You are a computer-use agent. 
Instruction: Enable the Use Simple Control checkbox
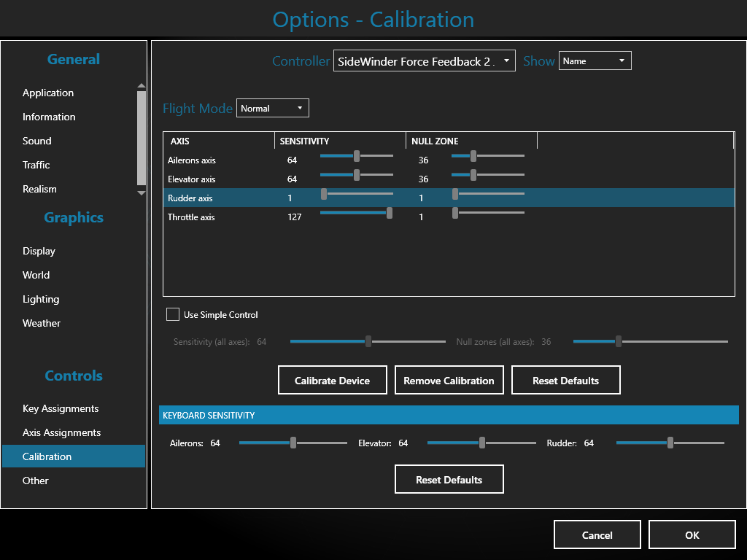tap(172, 314)
